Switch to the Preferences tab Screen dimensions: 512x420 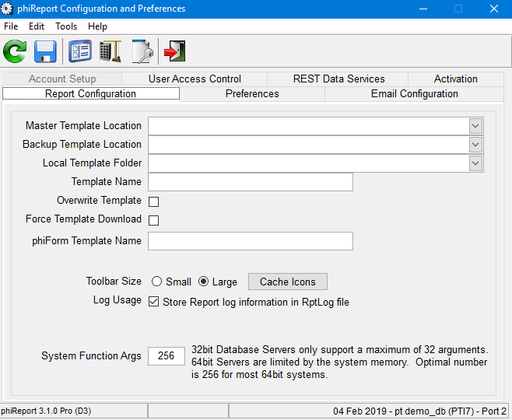tap(252, 94)
